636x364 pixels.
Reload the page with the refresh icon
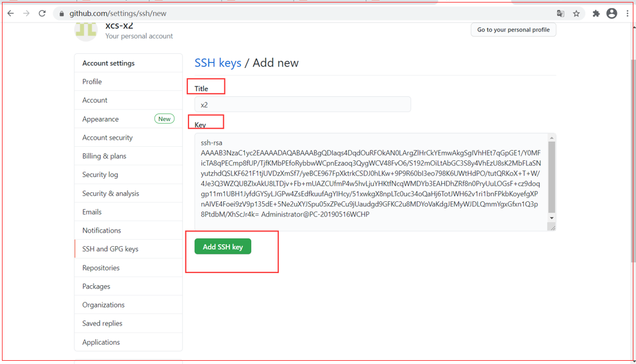pos(42,13)
